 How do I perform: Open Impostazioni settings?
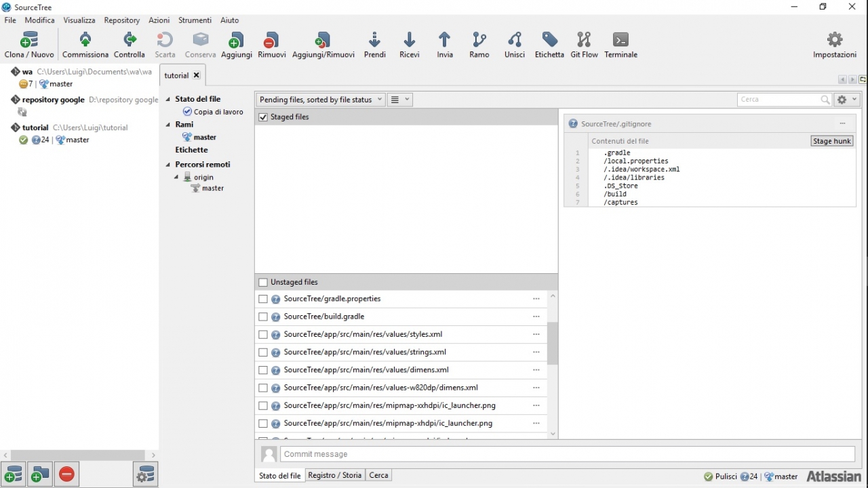[835, 40]
